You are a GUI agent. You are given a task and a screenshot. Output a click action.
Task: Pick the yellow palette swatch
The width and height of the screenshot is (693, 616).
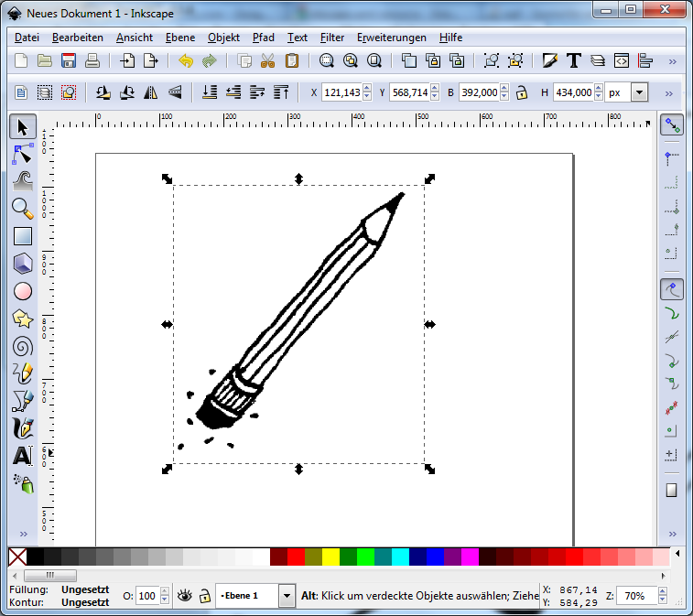point(330,557)
